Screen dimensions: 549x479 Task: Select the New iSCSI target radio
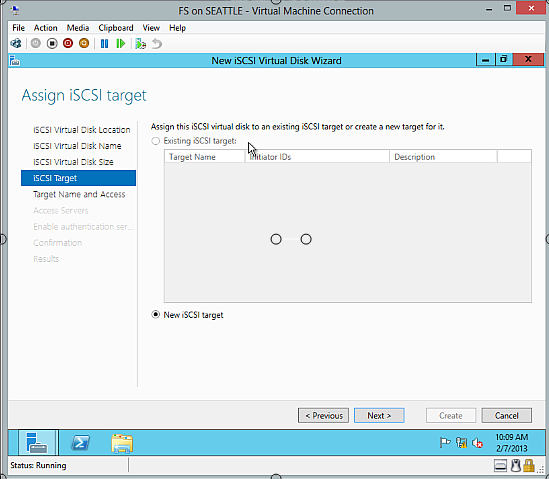click(x=155, y=314)
